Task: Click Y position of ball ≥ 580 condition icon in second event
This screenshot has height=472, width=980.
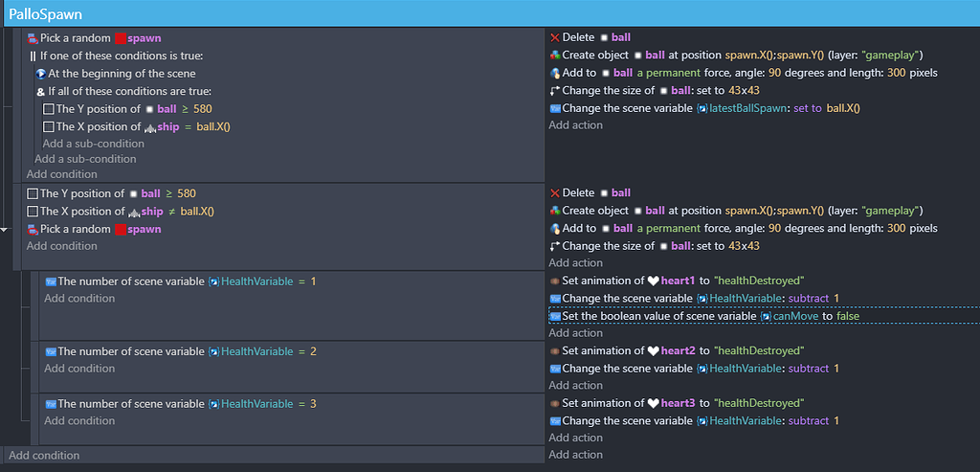Action: [x=33, y=193]
